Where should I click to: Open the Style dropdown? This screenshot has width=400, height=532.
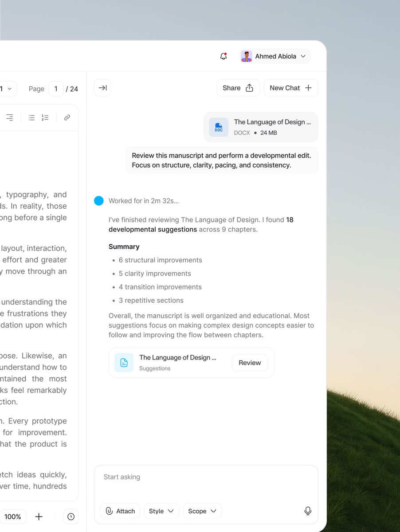[161, 511]
